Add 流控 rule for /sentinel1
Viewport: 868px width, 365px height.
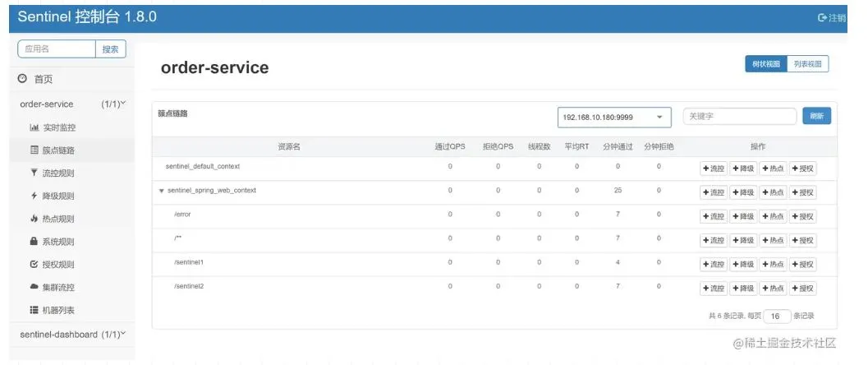(x=714, y=264)
